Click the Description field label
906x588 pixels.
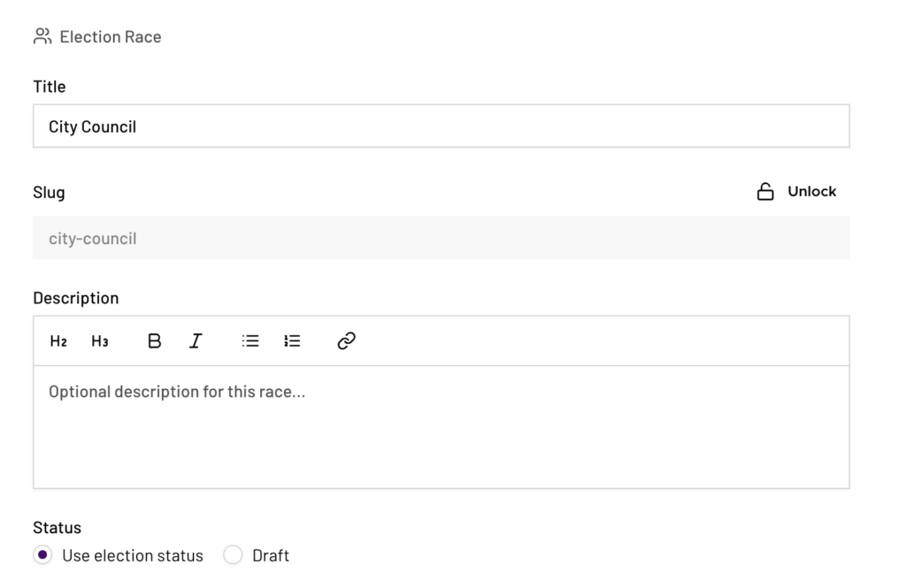point(76,298)
